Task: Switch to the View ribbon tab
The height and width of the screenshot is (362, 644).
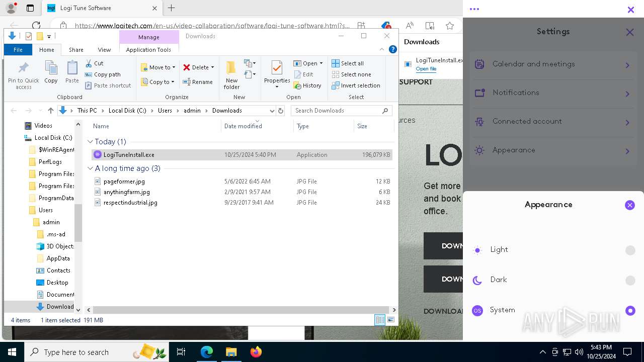Action: pos(104,50)
